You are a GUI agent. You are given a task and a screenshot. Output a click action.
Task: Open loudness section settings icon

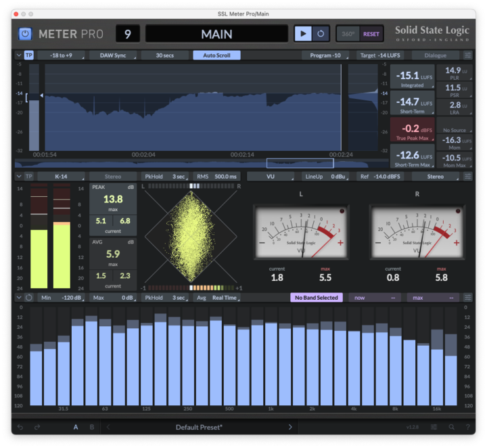click(467, 55)
